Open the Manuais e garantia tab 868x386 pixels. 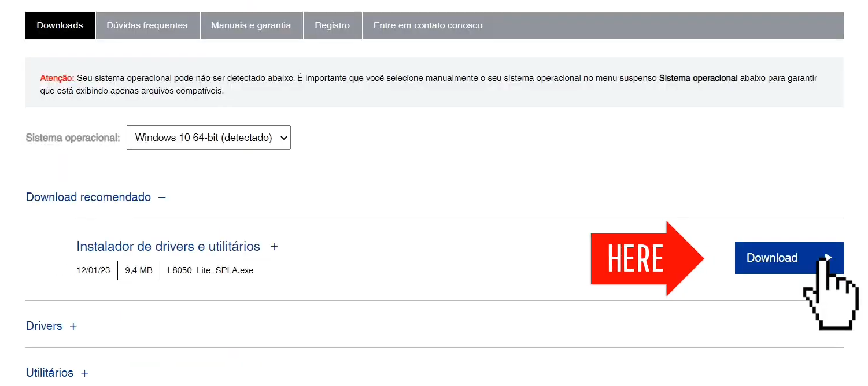pos(251,25)
